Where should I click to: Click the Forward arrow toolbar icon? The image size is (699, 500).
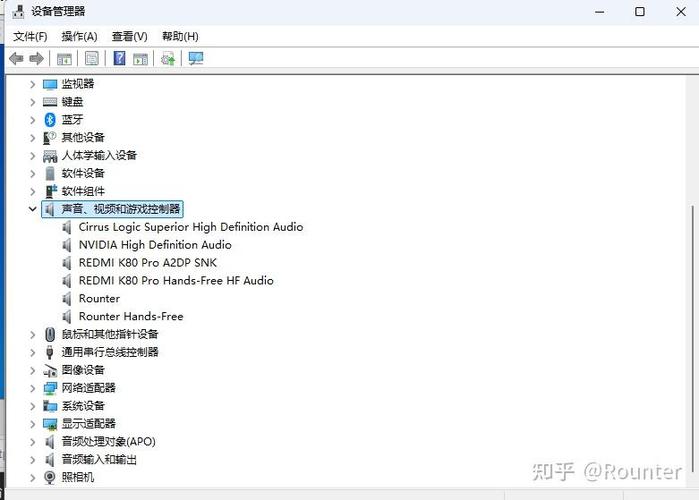point(36,58)
